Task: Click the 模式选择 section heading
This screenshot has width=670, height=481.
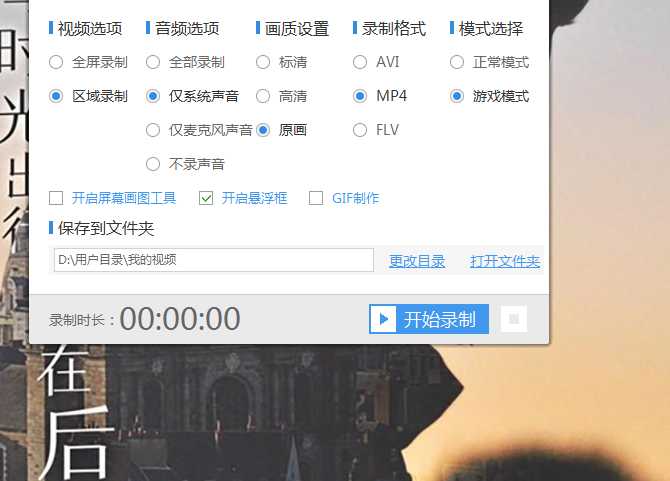Action: [491, 29]
